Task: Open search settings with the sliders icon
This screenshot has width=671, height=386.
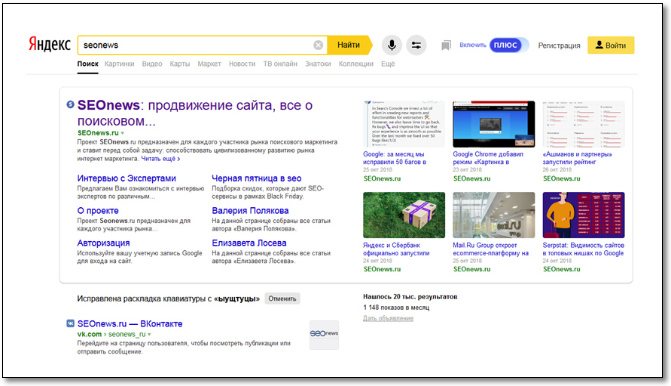Action: (416, 45)
